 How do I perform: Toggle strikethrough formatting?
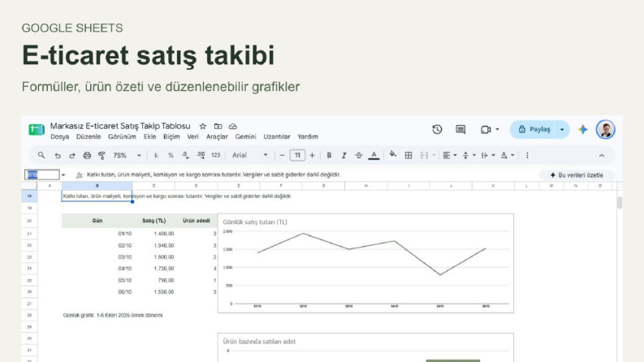tap(359, 155)
